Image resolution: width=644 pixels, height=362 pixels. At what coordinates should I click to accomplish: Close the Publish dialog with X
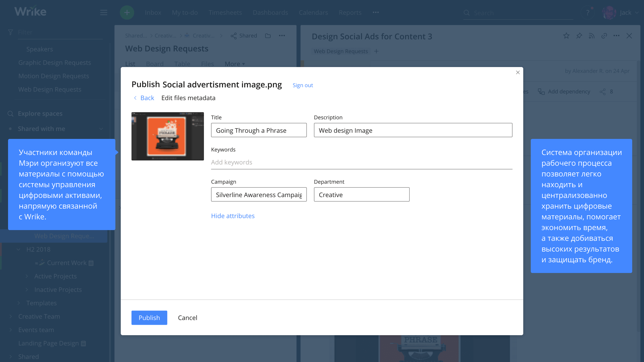tap(518, 72)
